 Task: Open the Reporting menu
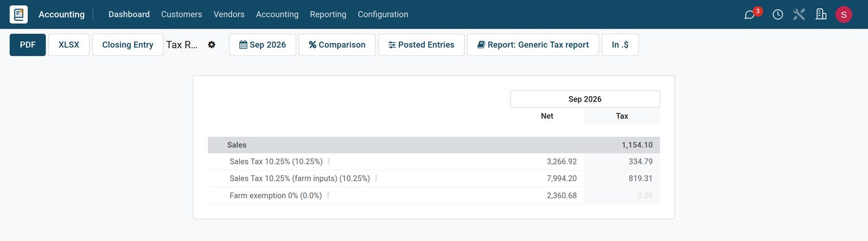pos(328,14)
